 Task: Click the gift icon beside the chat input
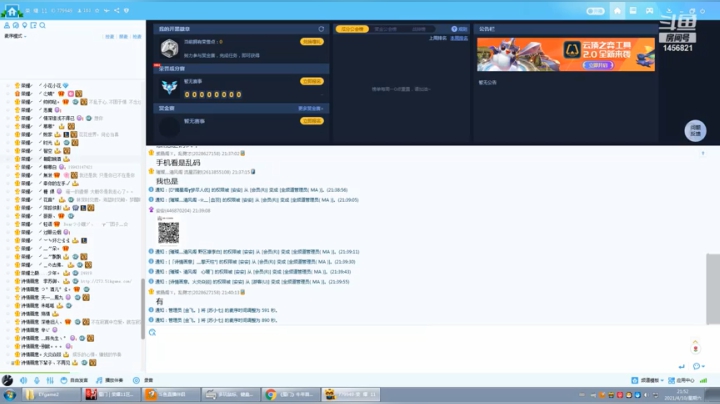point(695,348)
